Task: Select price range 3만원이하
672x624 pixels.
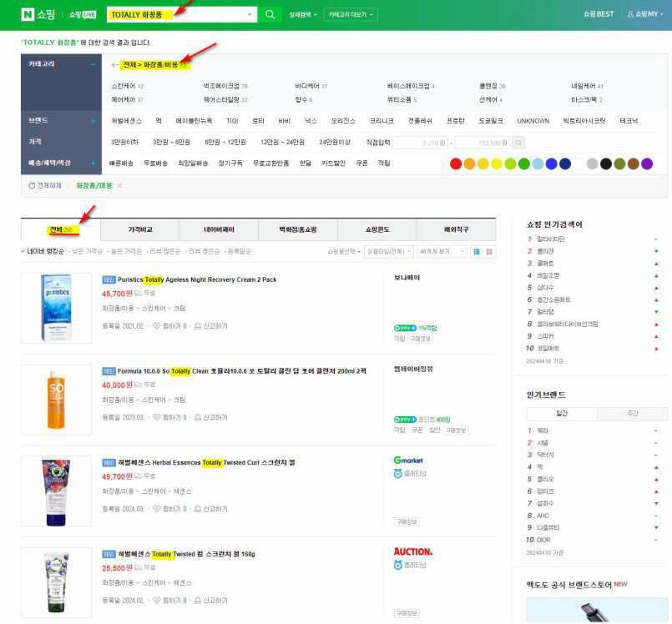Action: click(x=124, y=142)
